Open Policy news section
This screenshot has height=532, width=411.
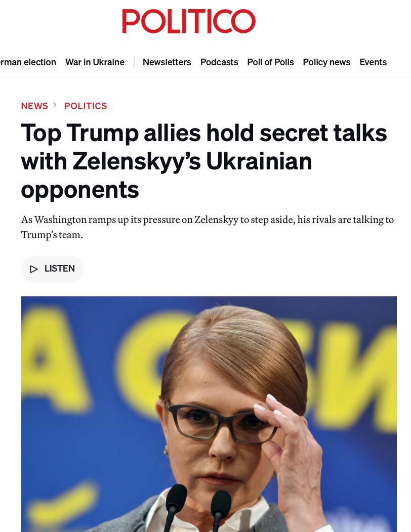tap(326, 62)
